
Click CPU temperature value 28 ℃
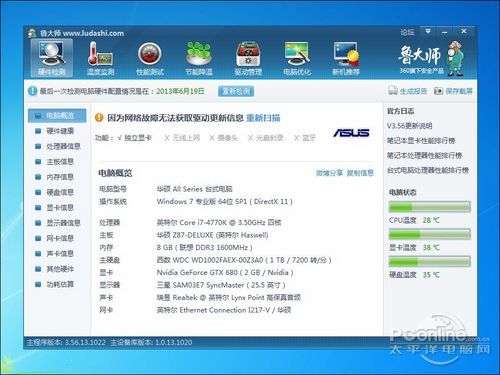[431, 220]
